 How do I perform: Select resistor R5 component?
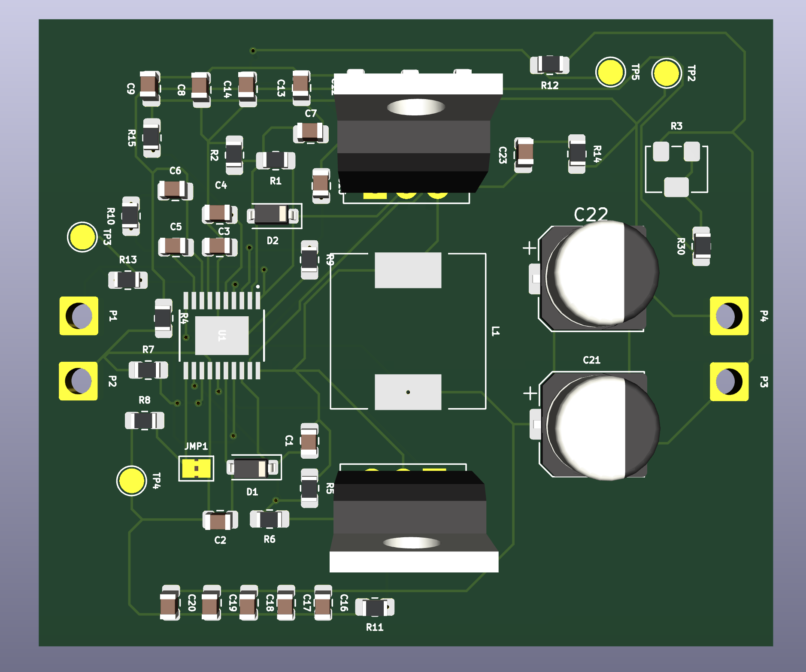click(x=309, y=488)
